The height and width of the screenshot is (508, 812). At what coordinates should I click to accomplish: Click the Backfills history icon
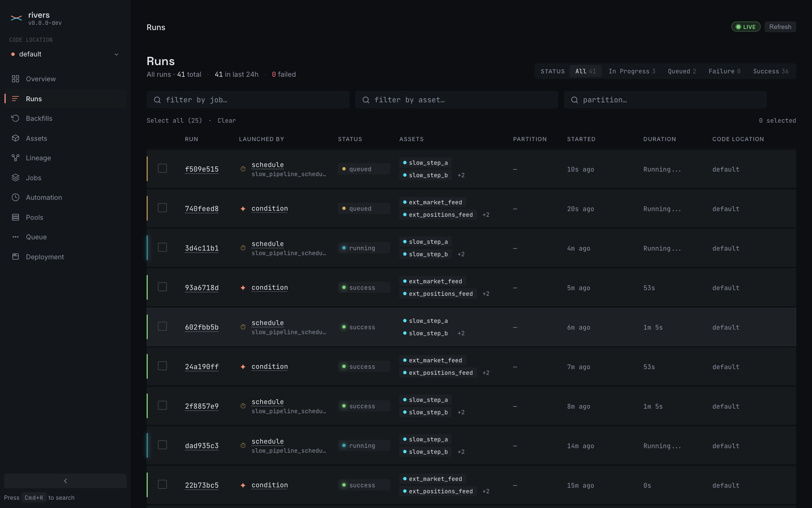pyautogui.click(x=15, y=119)
